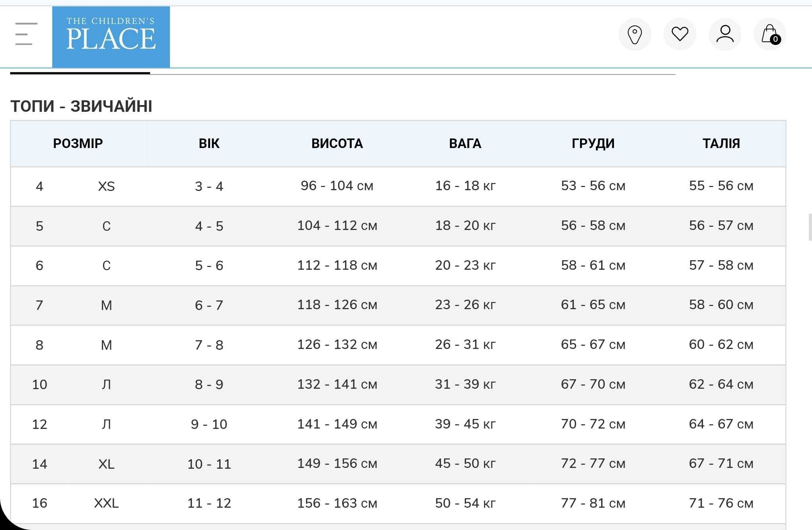
Task: Click the 56 - 58 см chest cell
Action: tap(593, 225)
